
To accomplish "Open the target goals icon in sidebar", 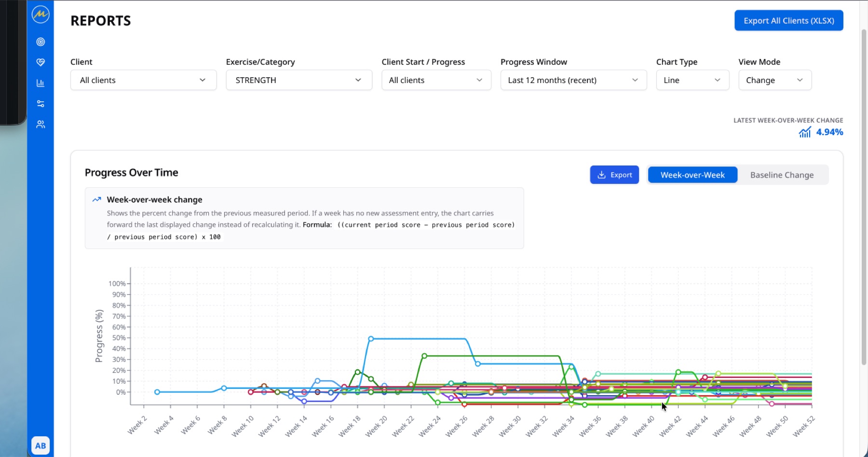I will (x=41, y=42).
